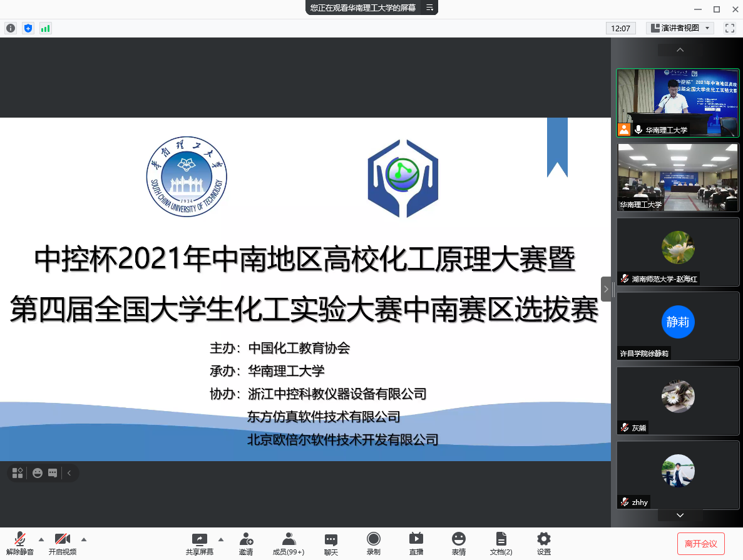Enter fullscreen mode using top-right icon
The image size is (743, 560).
(x=729, y=28)
